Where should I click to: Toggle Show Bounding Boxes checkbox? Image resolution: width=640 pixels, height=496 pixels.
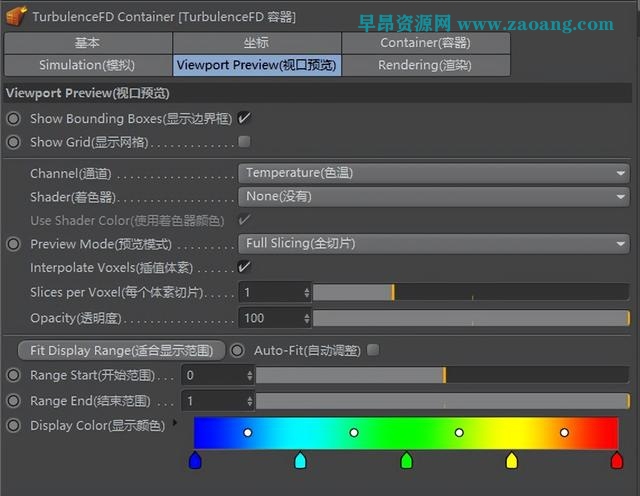click(244, 118)
